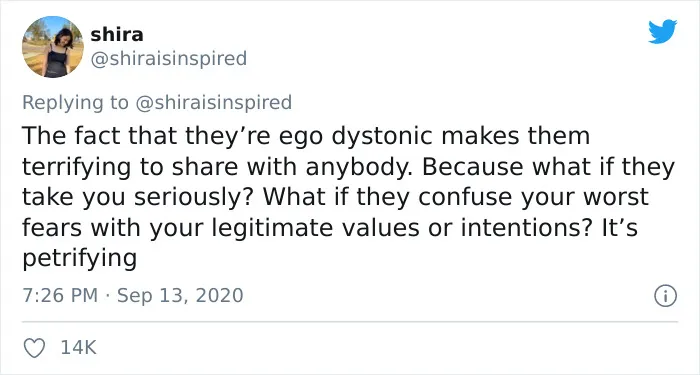700x375 pixels.
Task: Like the tweet with the heart icon
Action: (x=34, y=348)
